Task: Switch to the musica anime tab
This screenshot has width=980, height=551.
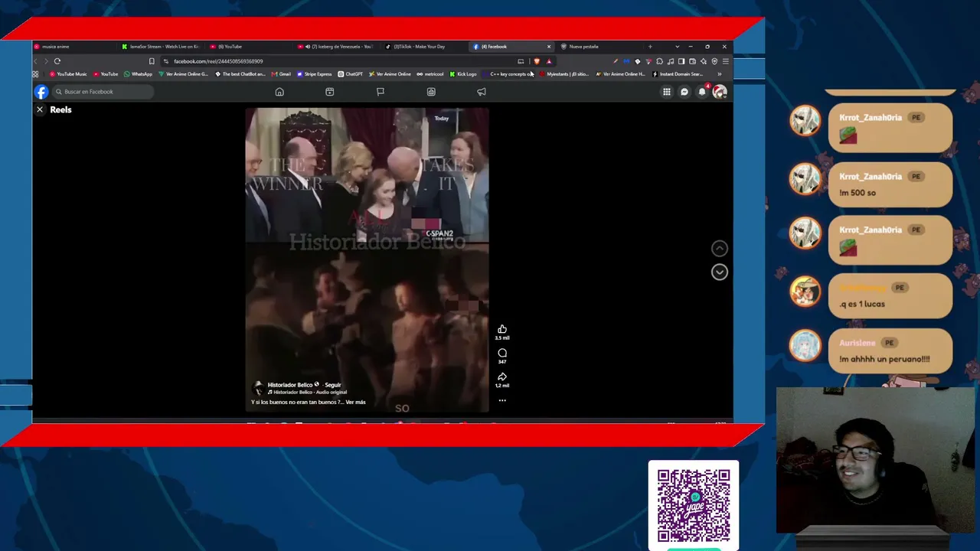Action: (75, 47)
